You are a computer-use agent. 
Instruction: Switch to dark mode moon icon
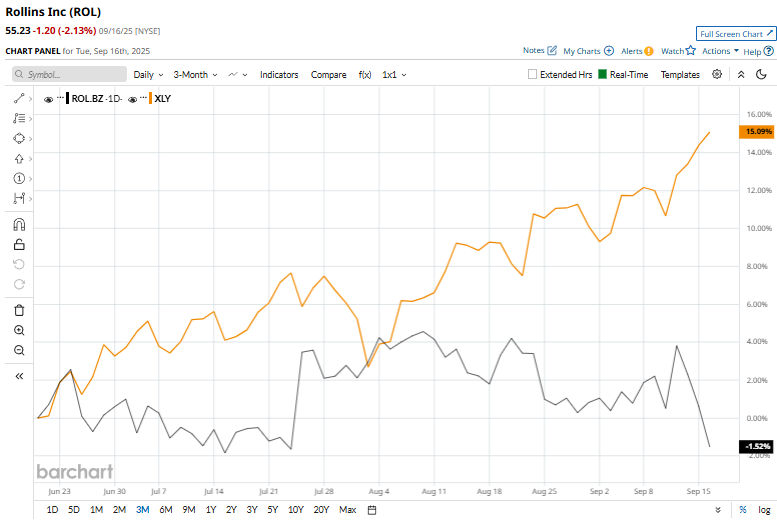click(761, 74)
